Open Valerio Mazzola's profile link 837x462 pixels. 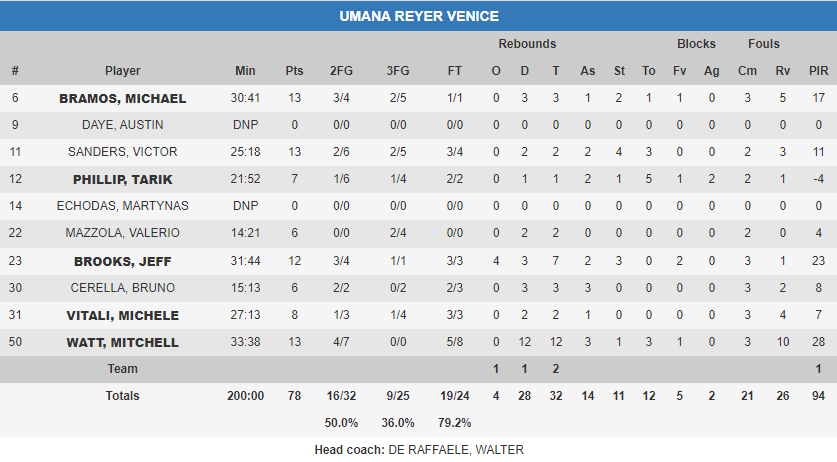[x=123, y=233]
